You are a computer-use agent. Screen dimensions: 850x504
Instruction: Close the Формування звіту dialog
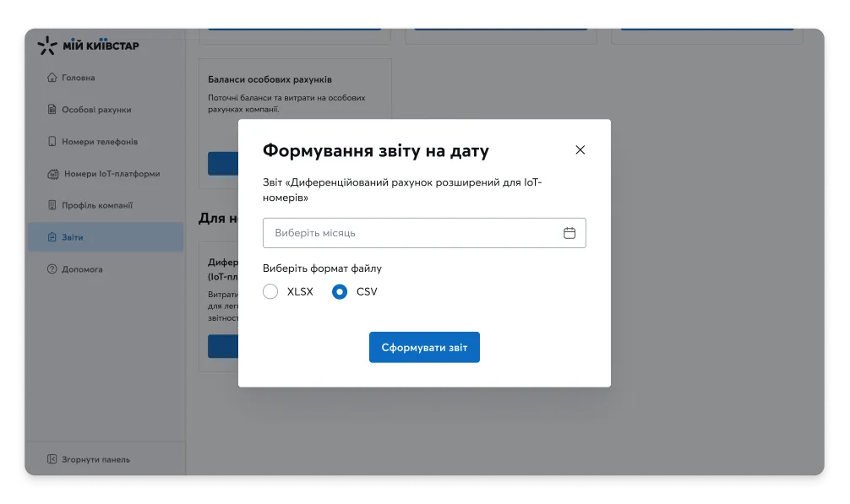(x=580, y=150)
